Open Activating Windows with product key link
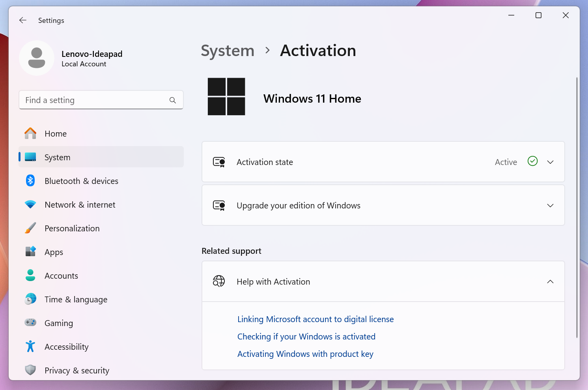The height and width of the screenshot is (390, 588). point(305,354)
